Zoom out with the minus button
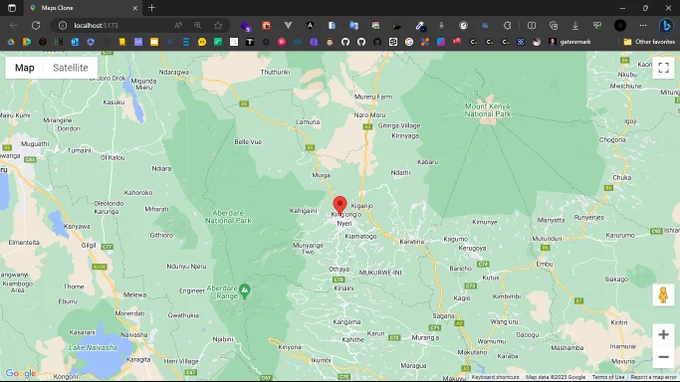Screen dimensions: 680x382 pyautogui.click(x=663, y=357)
